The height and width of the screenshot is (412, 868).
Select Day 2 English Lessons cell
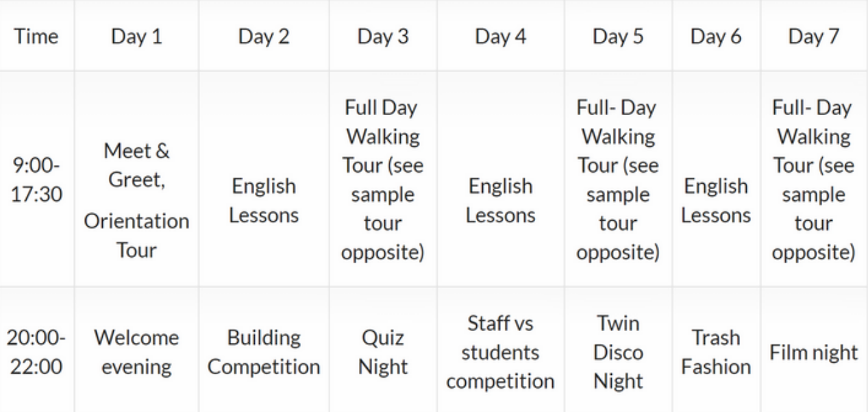264,201
